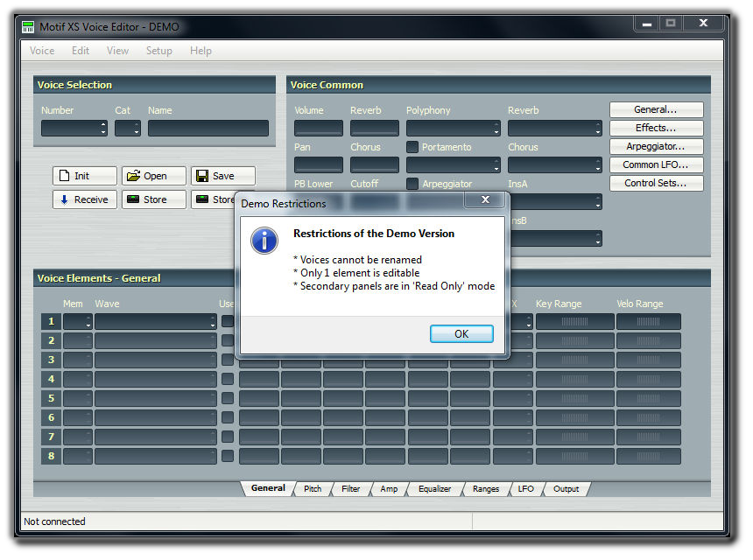Toggle the Use checkbox for element 5
Viewport: 753px width, 560px height.
tap(228, 398)
